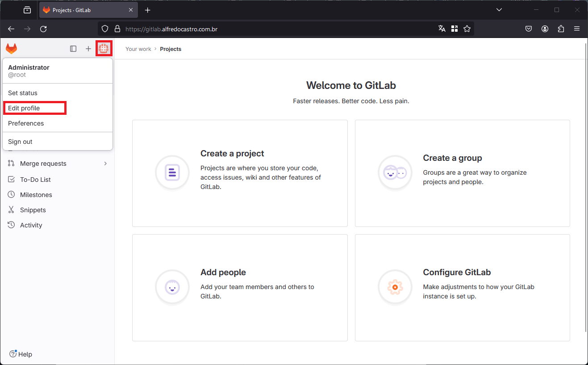Open Your work breadcrumb link
The width and height of the screenshot is (588, 365).
138,49
